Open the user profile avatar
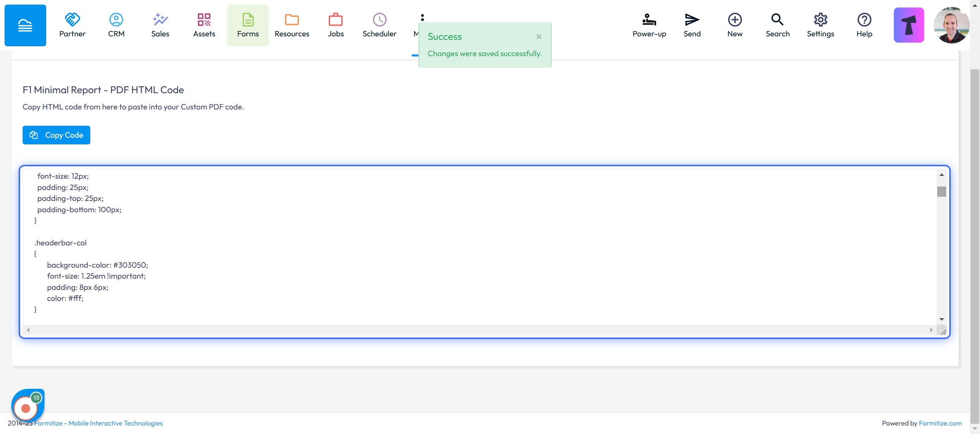Image resolution: width=980 pixels, height=434 pixels. (951, 25)
